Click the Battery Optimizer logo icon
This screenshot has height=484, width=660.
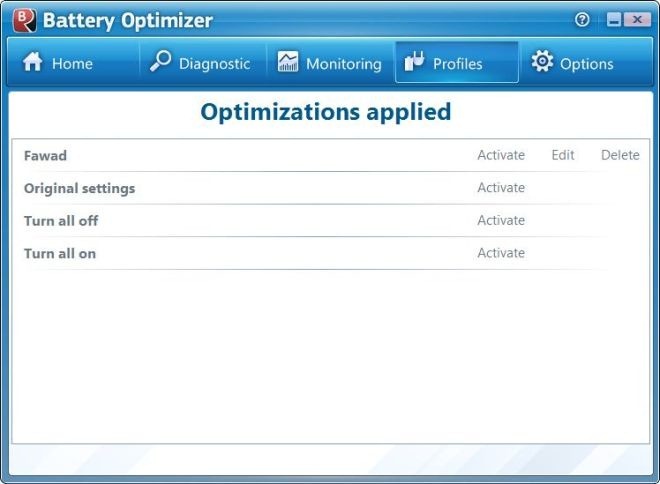pos(24,20)
